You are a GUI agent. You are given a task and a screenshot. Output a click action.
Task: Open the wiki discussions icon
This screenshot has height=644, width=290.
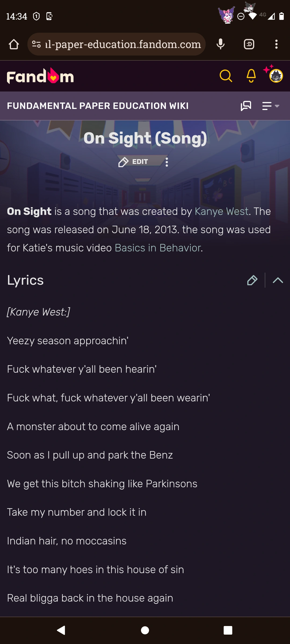point(246,106)
